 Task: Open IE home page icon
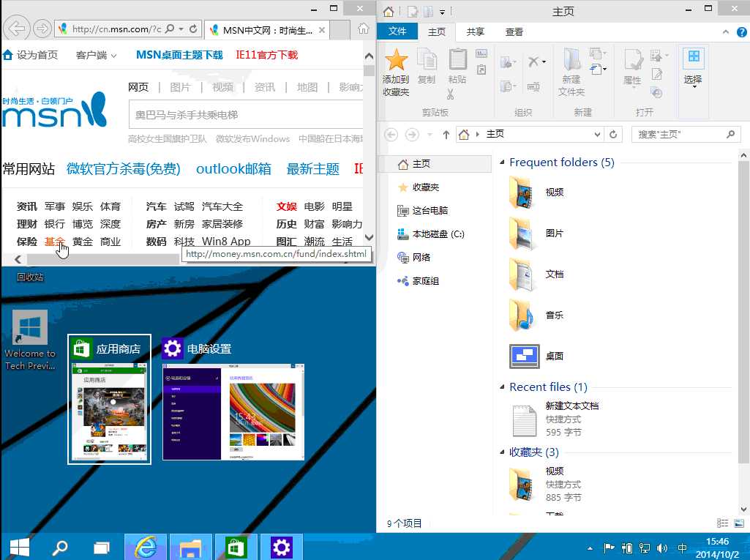click(364, 29)
